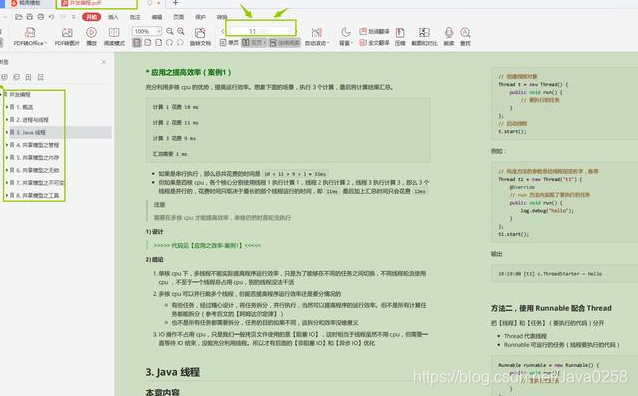Select the 开始 ribbon tab

(x=92, y=17)
